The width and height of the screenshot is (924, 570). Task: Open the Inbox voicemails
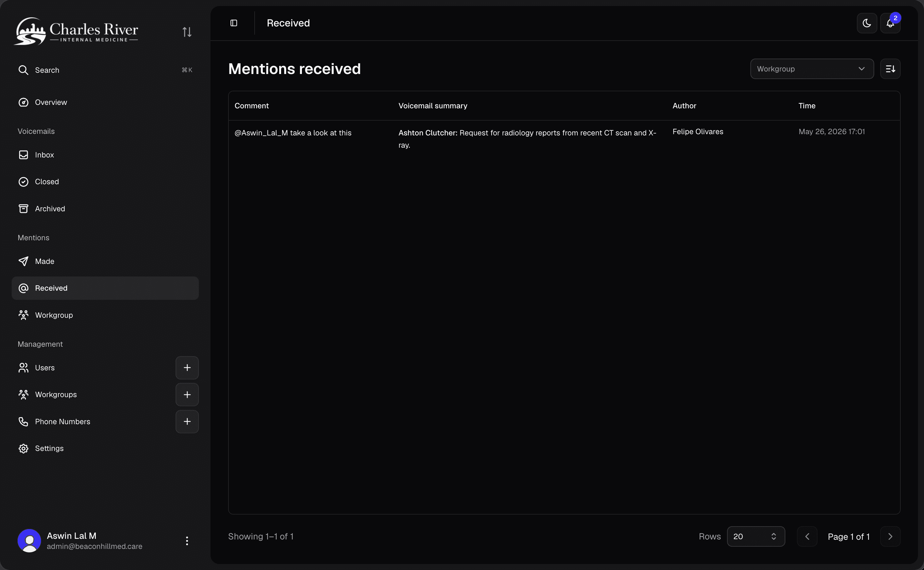(105, 155)
